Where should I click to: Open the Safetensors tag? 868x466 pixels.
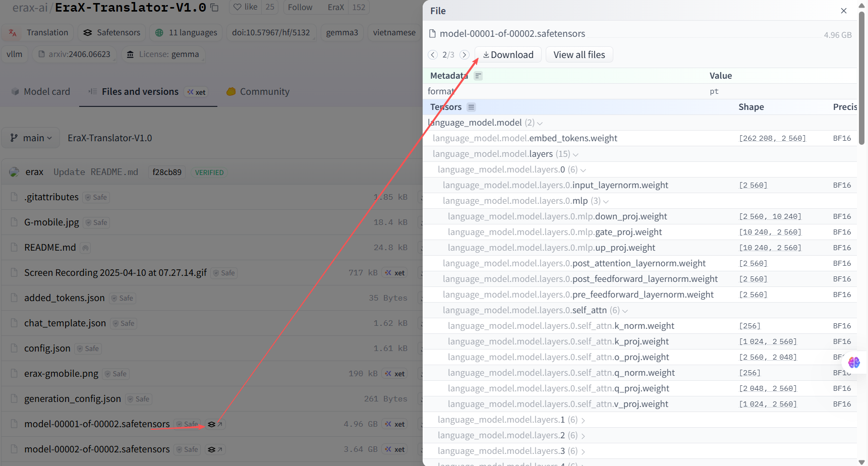point(112,33)
